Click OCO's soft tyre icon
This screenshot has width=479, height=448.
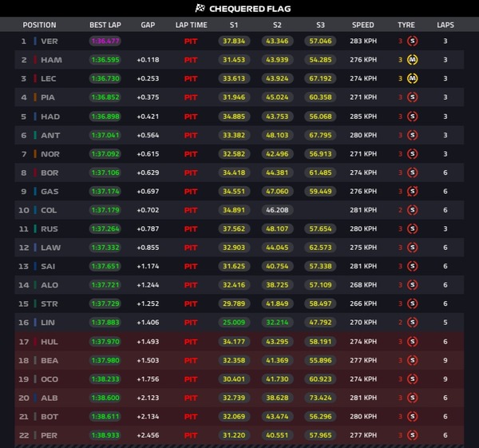click(x=413, y=379)
